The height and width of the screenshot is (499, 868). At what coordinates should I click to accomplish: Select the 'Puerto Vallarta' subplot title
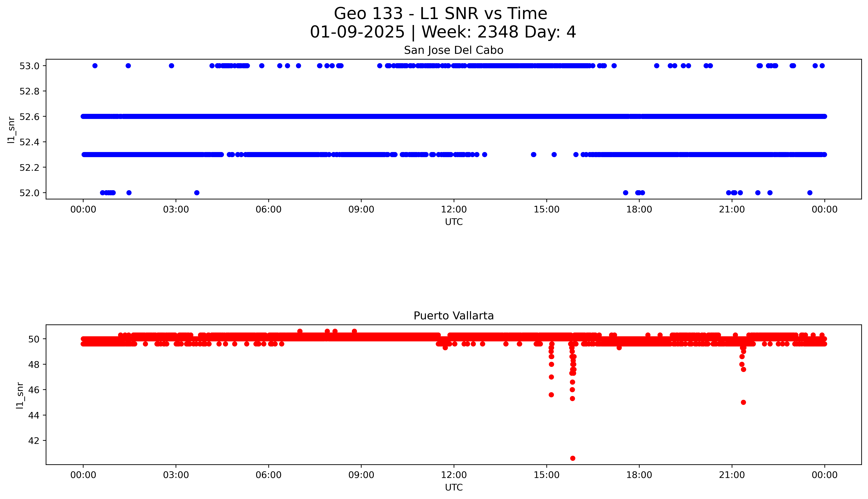pos(453,316)
